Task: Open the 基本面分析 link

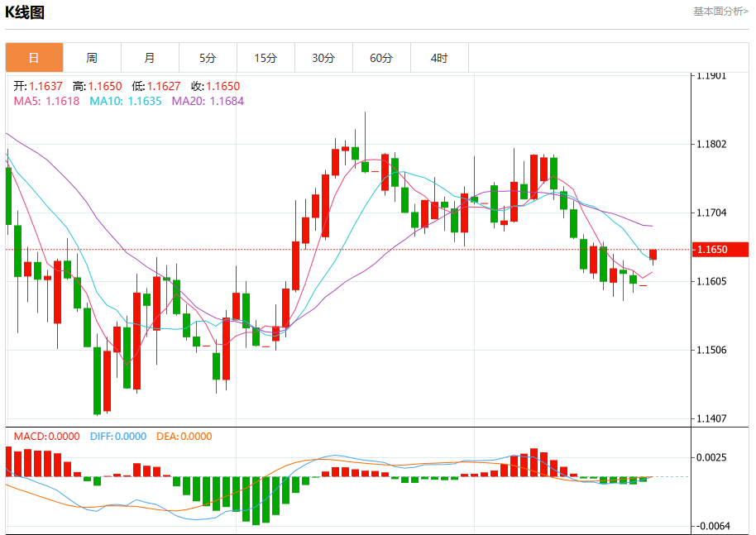Action: point(720,11)
